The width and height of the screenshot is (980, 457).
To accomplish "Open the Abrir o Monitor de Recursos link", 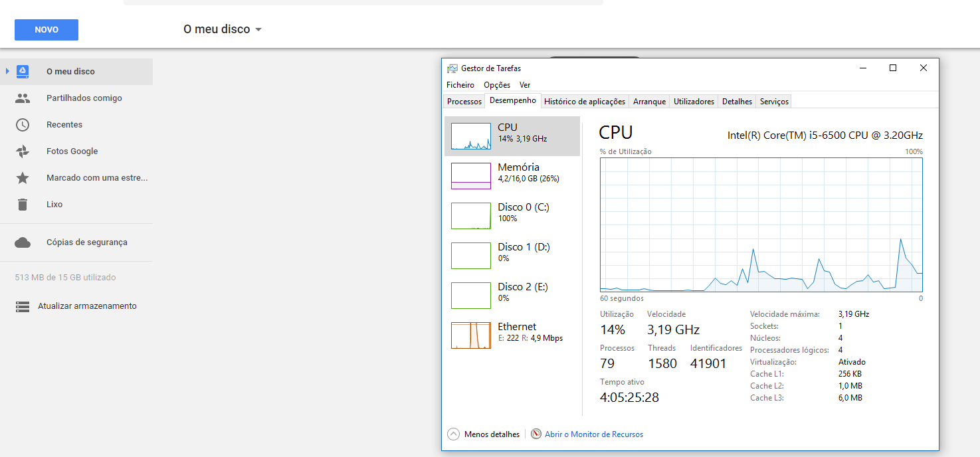I will pyautogui.click(x=593, y=434).
